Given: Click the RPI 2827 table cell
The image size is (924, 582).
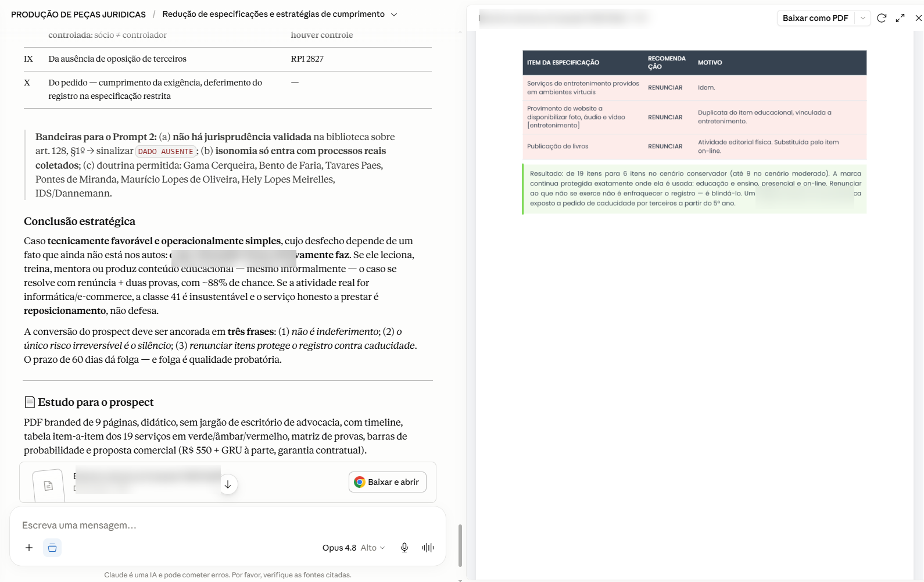Looking at the screenshot, I should click(307, 59).
